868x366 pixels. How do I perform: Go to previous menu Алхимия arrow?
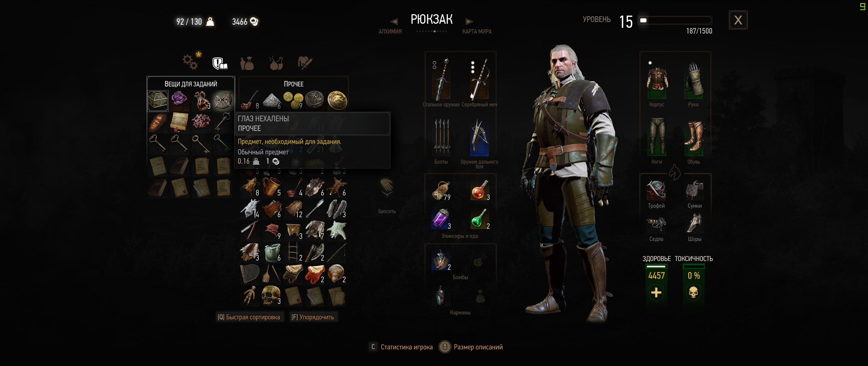pos(394,21)
